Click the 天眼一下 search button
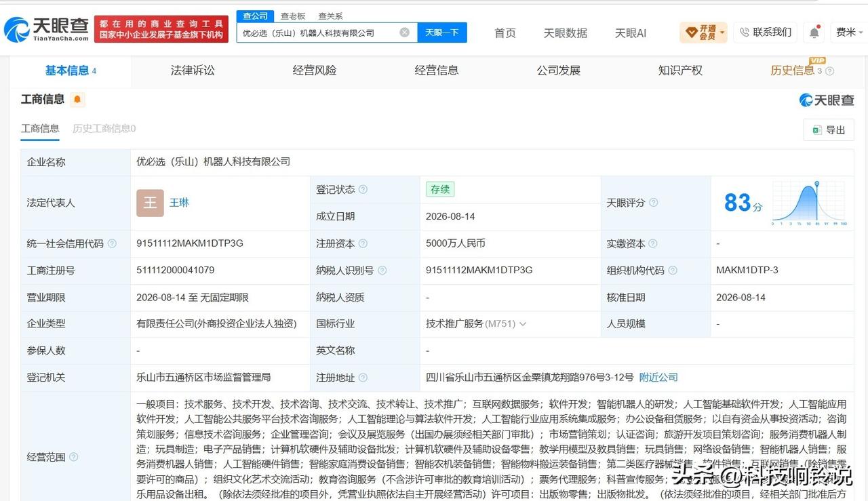This screenshot has height=501, width=868. click(442, 32)
